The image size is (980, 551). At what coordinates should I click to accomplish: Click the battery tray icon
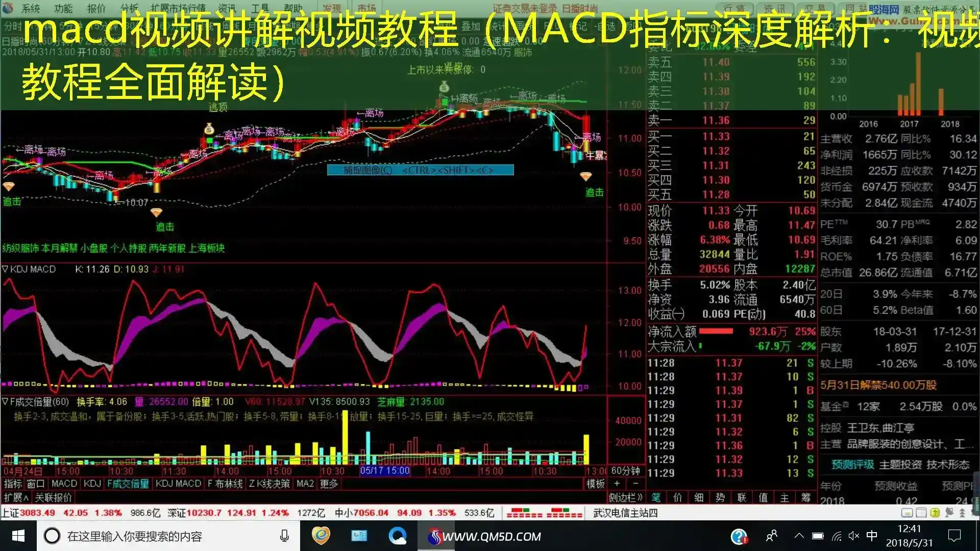tap(818, 536)
